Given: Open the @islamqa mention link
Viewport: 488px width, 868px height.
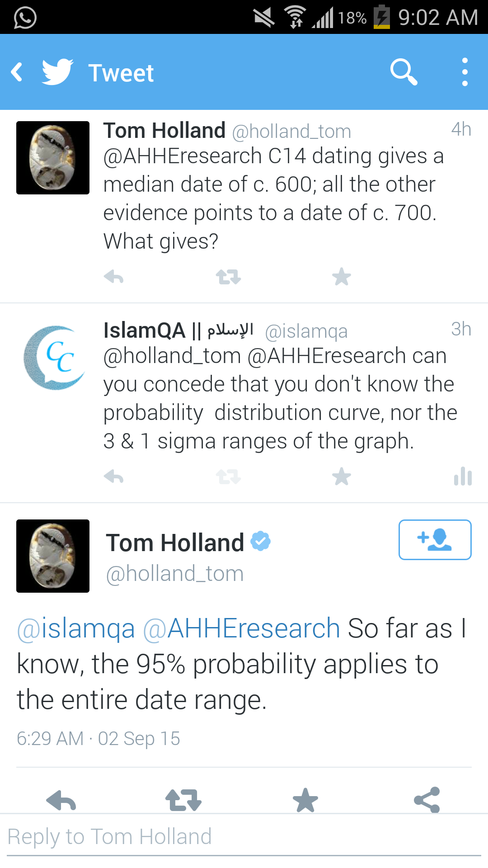Looking at the screenshot, I should click(x=76, y=628).
